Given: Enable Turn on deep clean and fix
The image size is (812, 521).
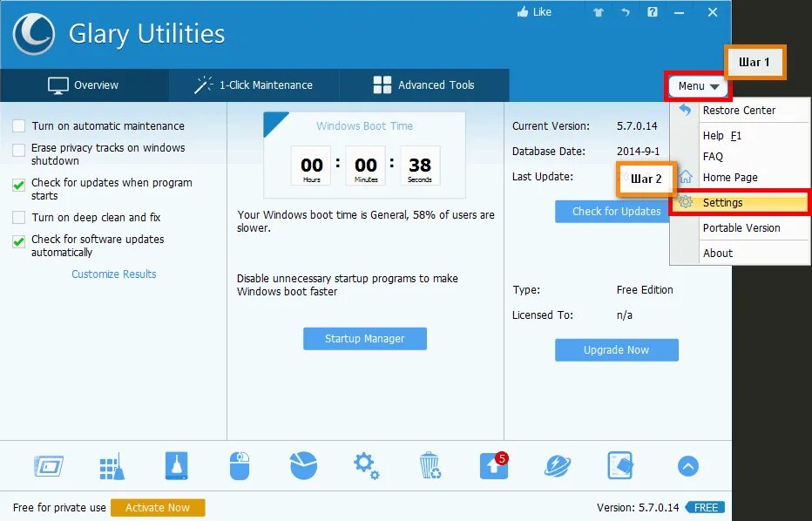Looking at the screenshot, I should click(18, 217).
